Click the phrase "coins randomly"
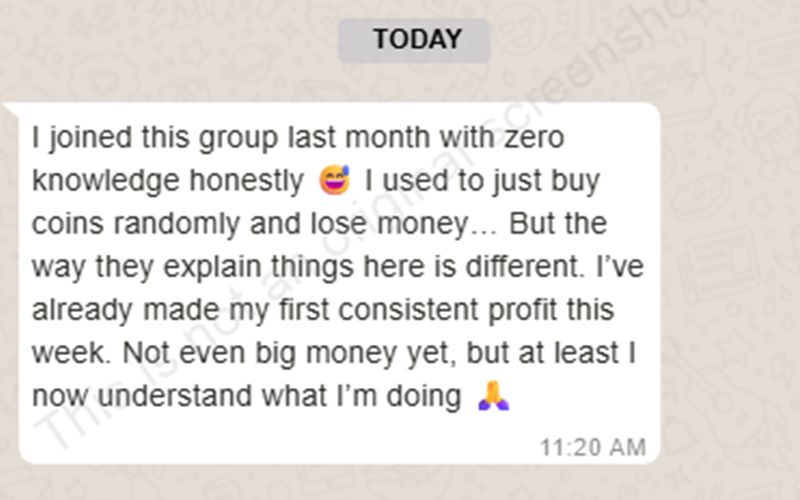The width and height of the screenshot is (800, 500). point(129,224)
